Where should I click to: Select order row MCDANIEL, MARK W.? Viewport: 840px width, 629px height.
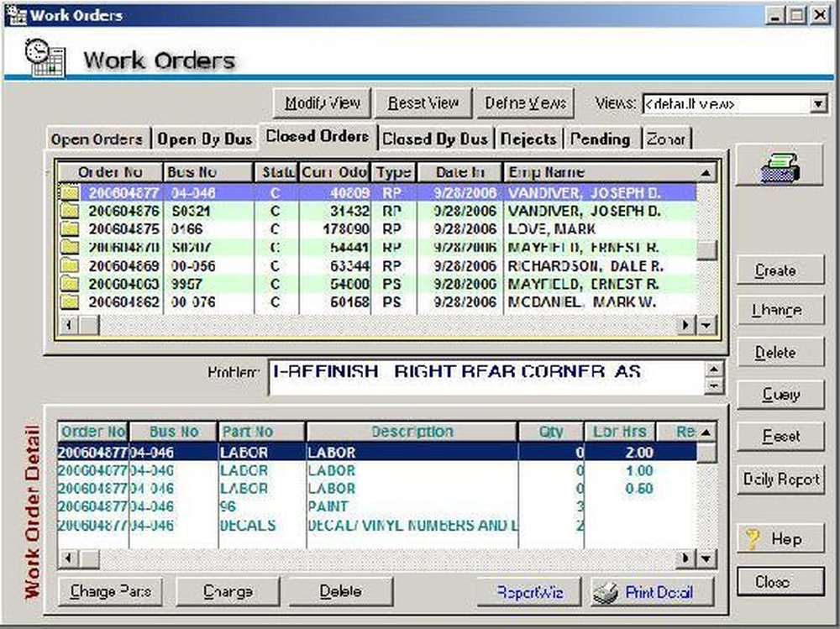tap(378, 302)
